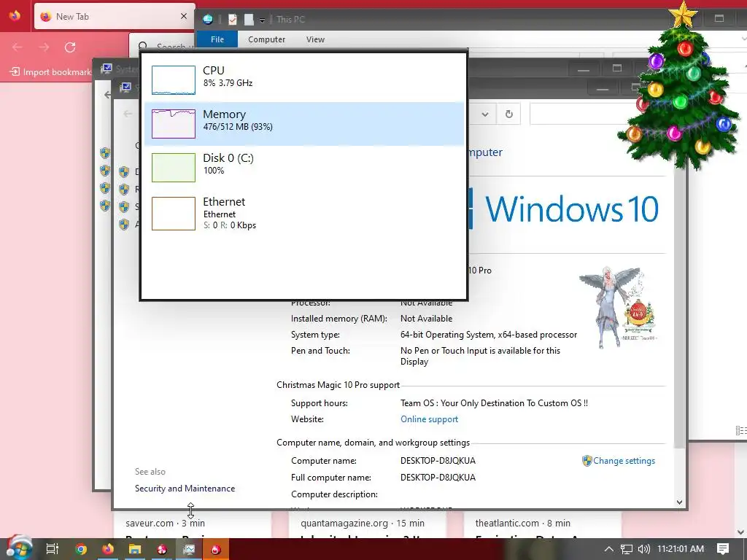Launch Google Chrome from the taskbar
This screenshot has height=560, width=747.
81,549
